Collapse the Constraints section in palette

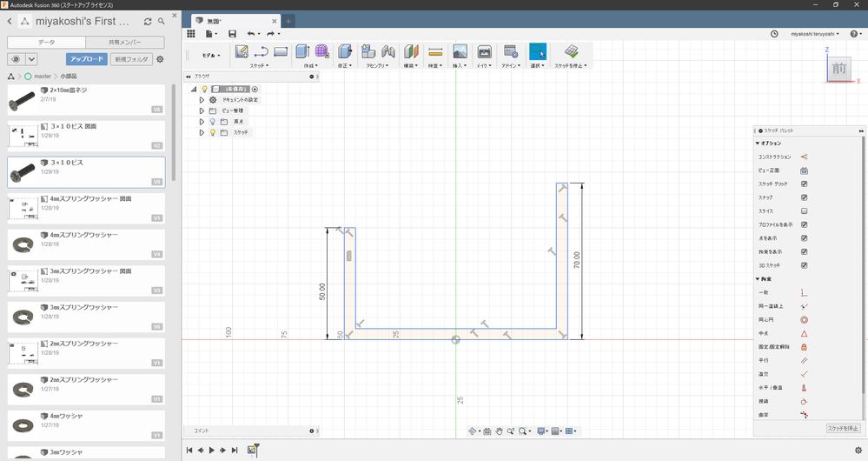pos(758,279)
